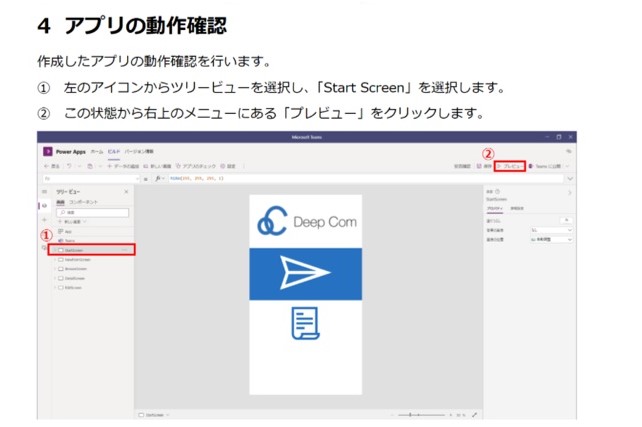Click the Power Apps logo icon

47,151
